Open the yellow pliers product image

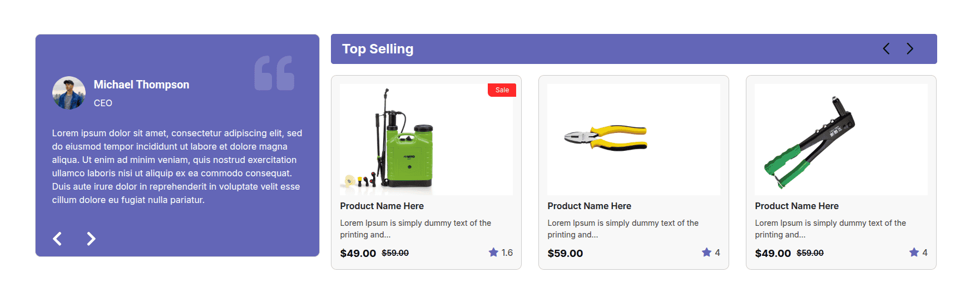(633, 140)
